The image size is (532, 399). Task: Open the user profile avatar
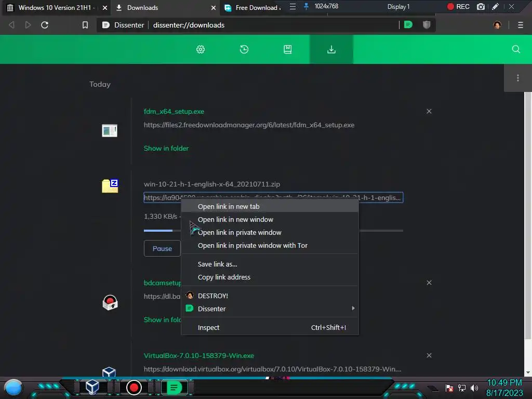coord(497,25)
